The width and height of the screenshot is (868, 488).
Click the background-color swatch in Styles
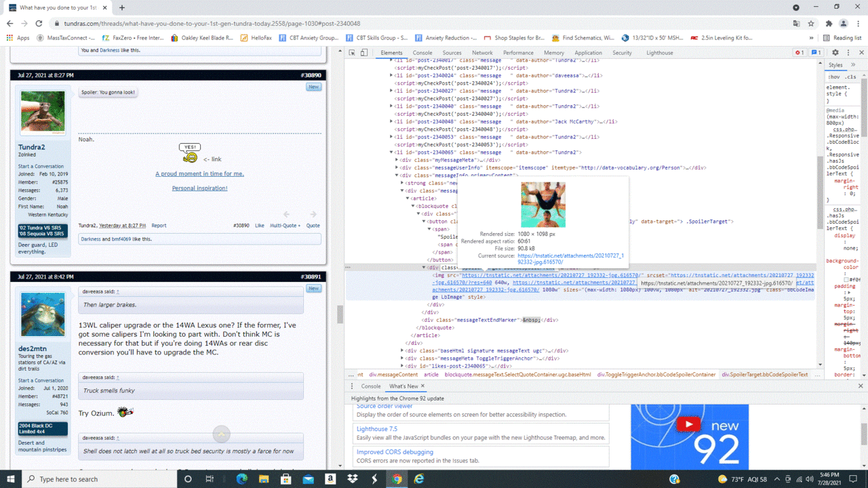[846, 279]
